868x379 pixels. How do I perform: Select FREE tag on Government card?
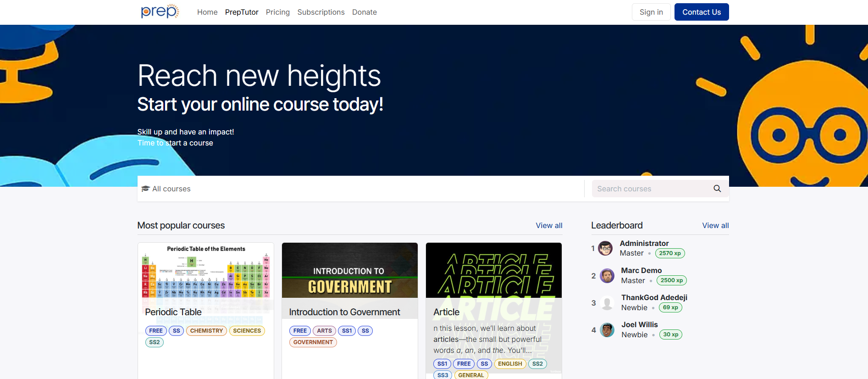[300, 331]
